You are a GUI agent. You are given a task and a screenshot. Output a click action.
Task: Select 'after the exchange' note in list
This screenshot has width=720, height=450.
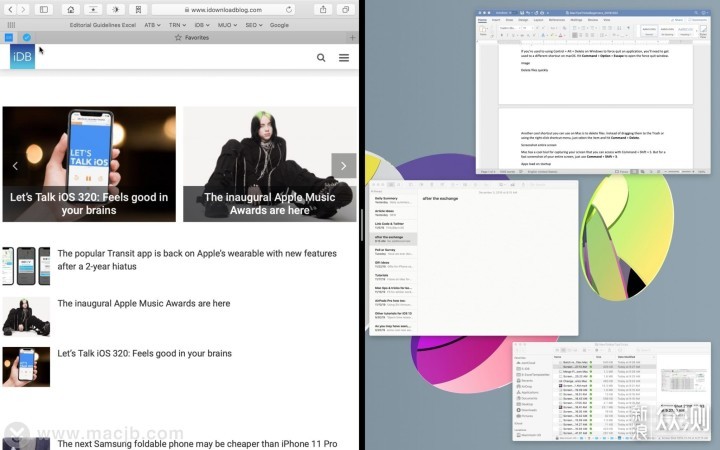pos(393,239)
